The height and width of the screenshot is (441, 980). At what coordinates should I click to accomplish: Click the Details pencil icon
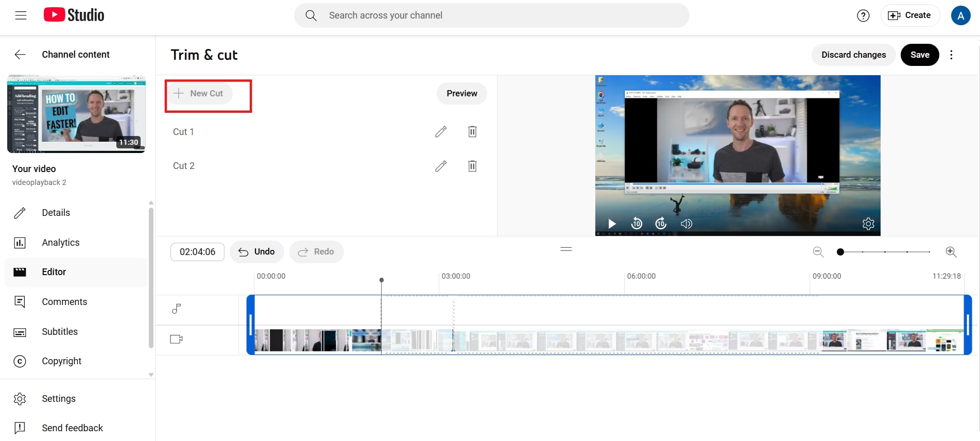(x=20, y=213)
